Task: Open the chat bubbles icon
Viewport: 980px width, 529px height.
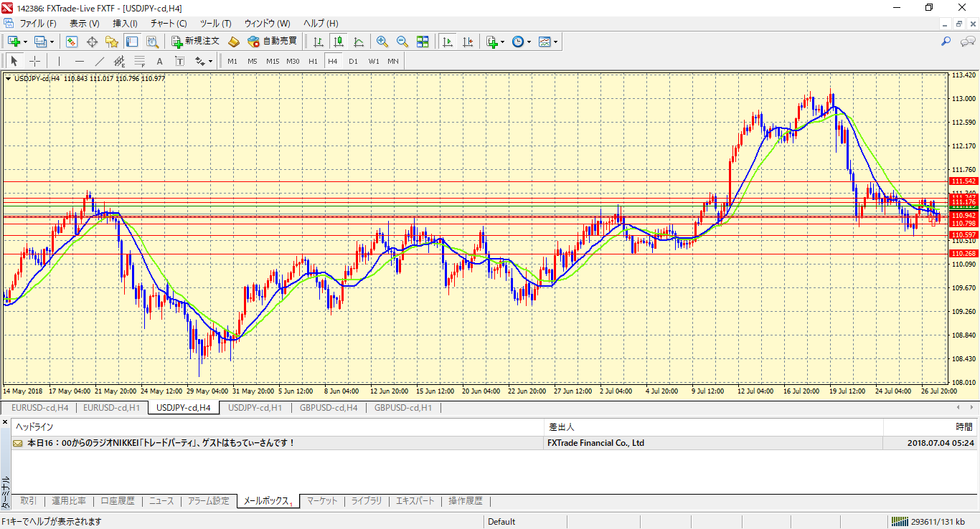Action: click(x=968, y=42)
